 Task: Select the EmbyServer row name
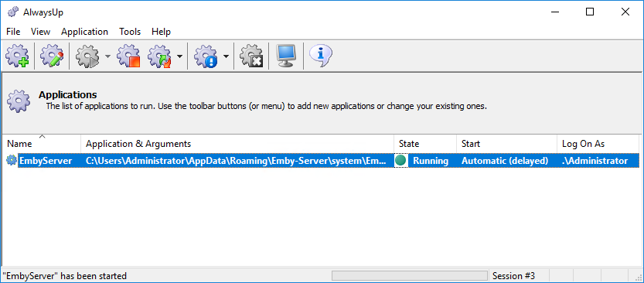46,161
